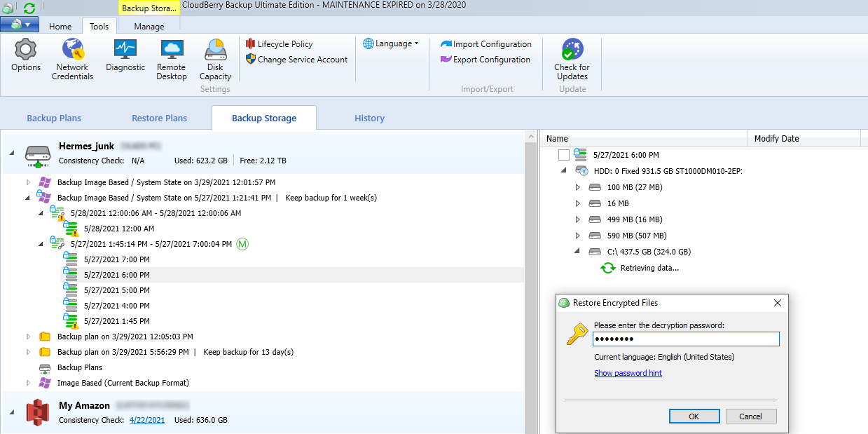Expand the 499 MB (16 MB) partition
The image size is (868, 434).
coord(577,219)
